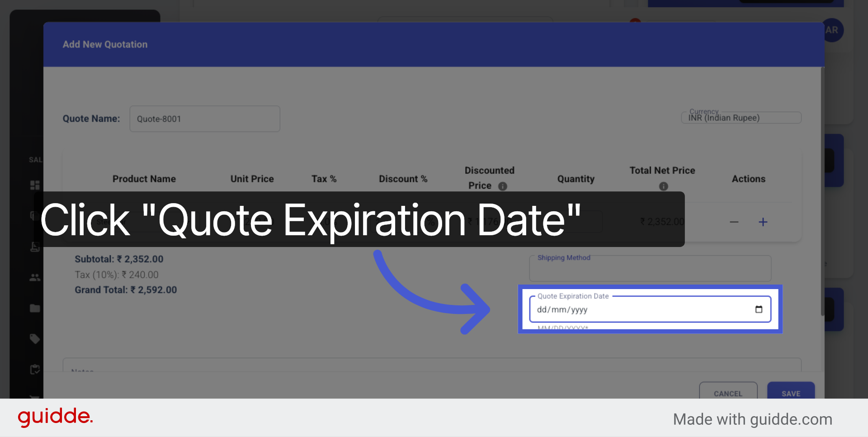Click the Actions column header
The height and width of the screenshot is (437, 868).
point(749,179)
